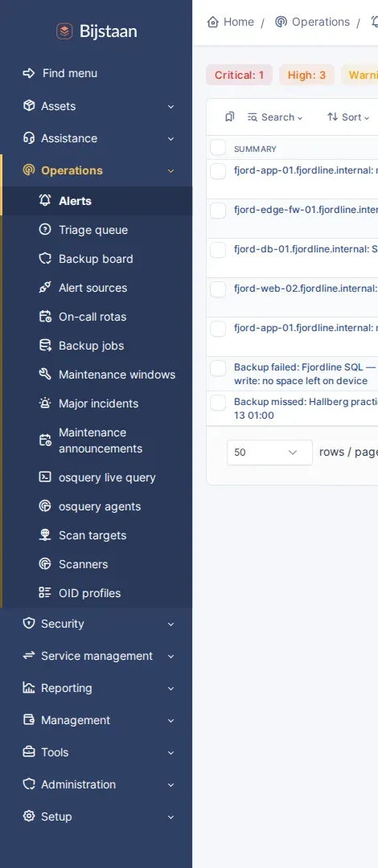Open the Sort dropdown in toolbar

click(348, 117)
